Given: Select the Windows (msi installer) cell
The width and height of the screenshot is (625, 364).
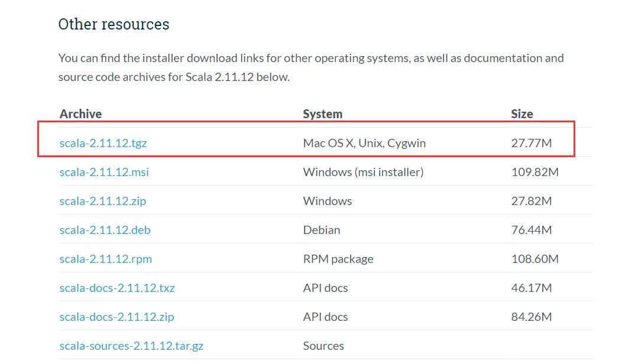Looking at the screenshot, I should [363, 172].
